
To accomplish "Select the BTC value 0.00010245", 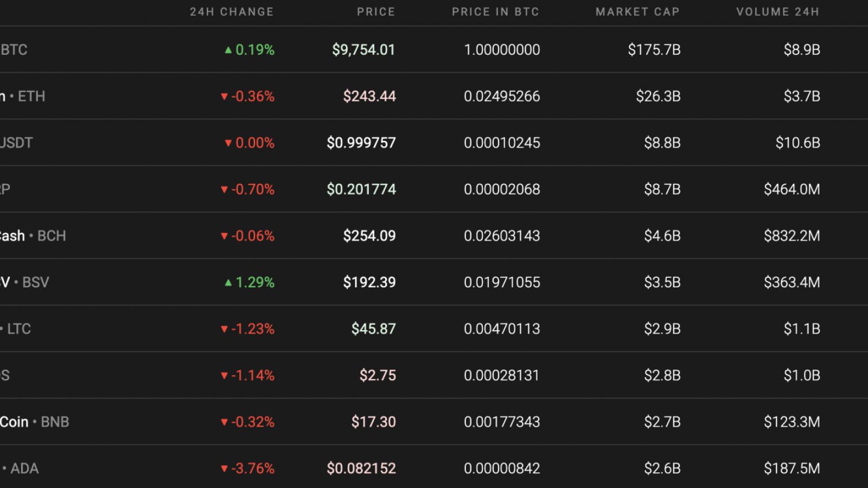I will pyautogui.click(x=502, y=143).
